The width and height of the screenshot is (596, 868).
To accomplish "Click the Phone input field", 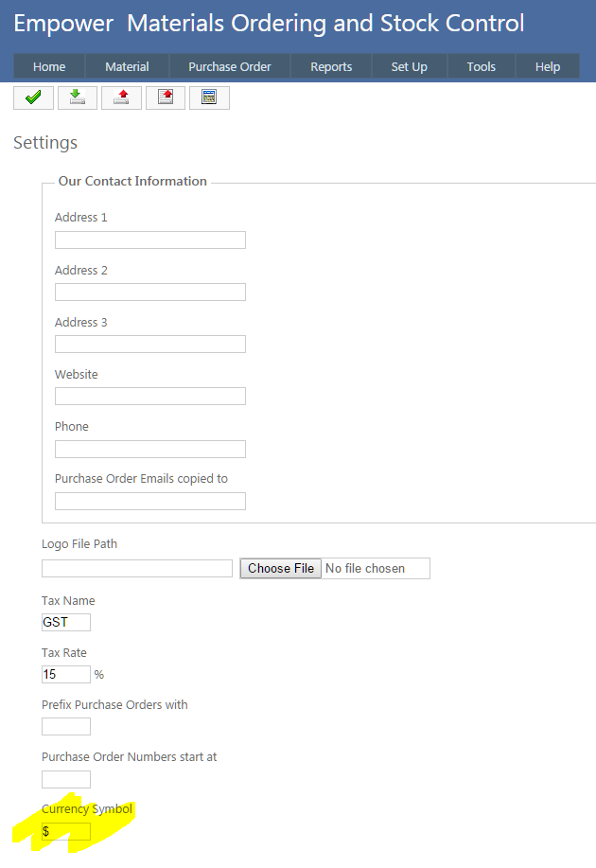I will click(x=150, y=449).
